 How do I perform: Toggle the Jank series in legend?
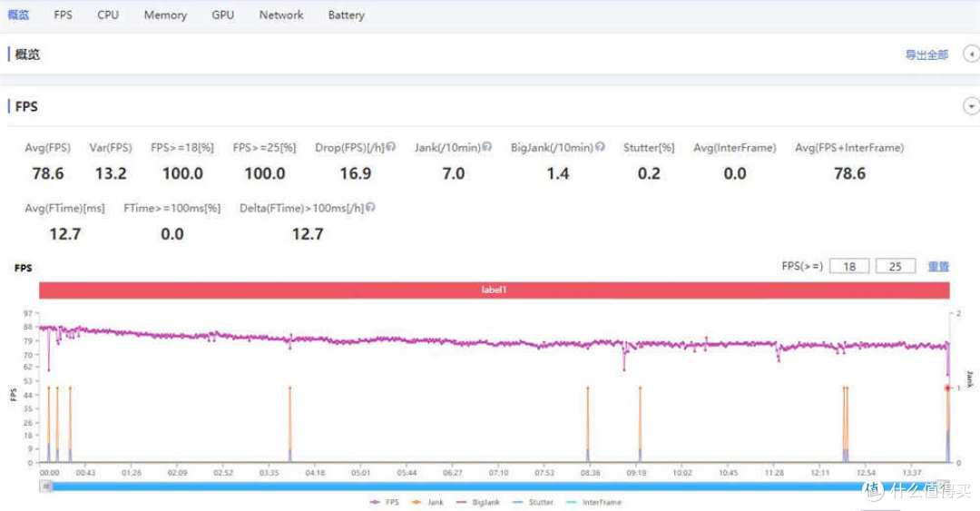(427, 502)
